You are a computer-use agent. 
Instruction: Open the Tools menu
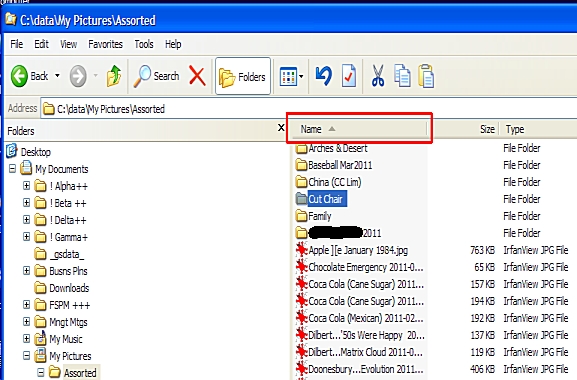[144, 44]
